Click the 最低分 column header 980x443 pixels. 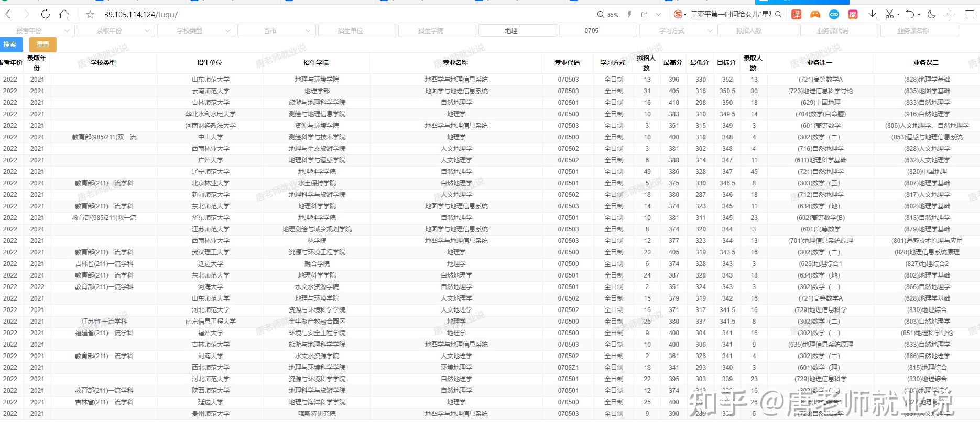700,63
